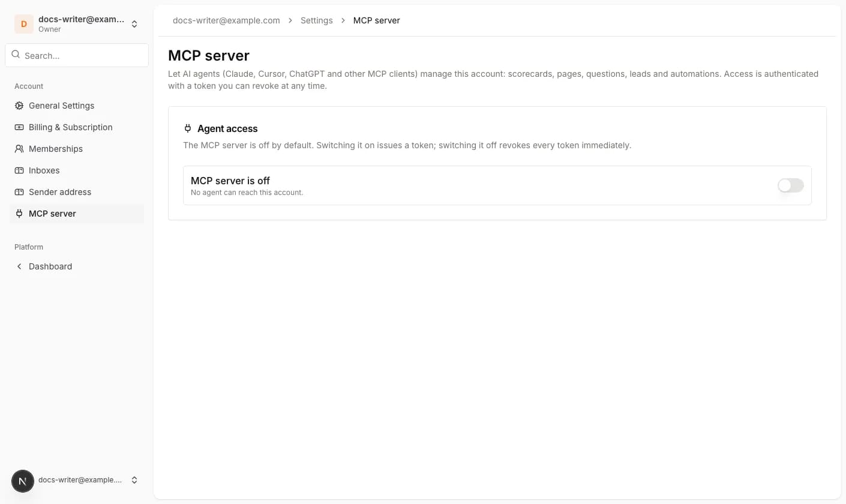Focus the Search input field
This screenshot has height=504, width=846.
[77, 55]
